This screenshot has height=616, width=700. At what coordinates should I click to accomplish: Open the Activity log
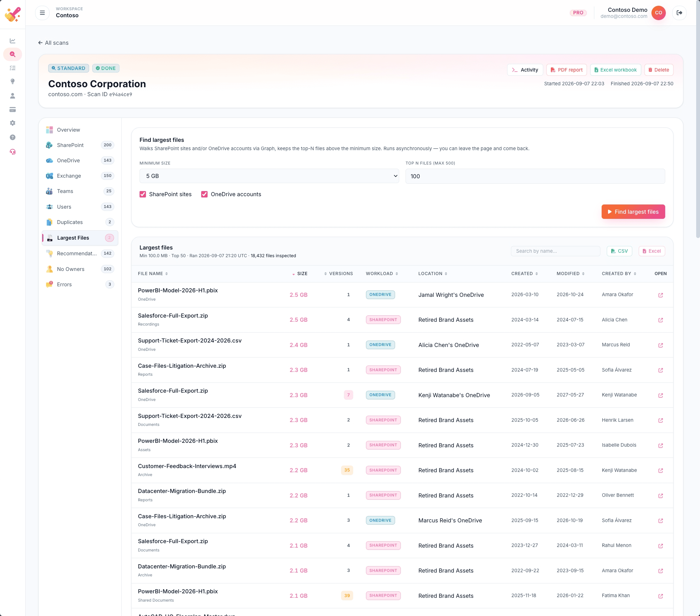(x=525, y=70)
